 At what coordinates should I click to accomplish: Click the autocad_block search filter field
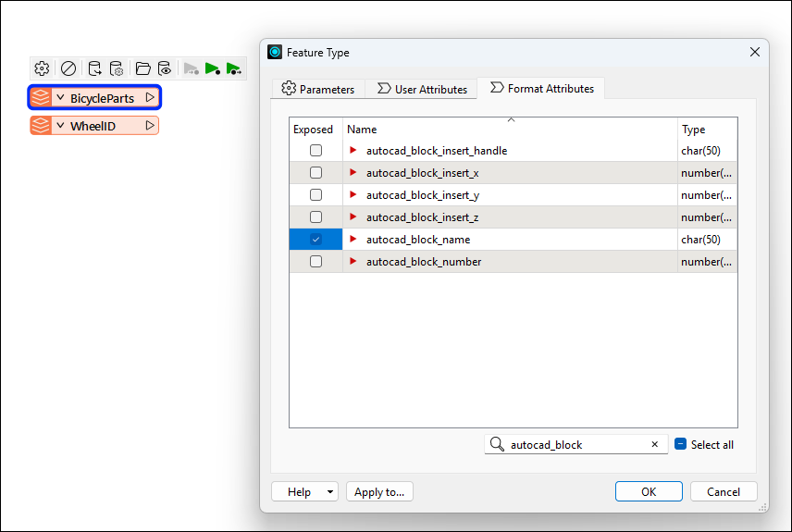(575, 444)
